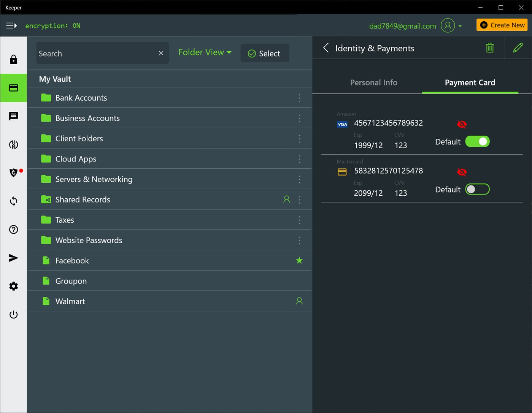Expand the account dropdown arrow

coord(460,26)
